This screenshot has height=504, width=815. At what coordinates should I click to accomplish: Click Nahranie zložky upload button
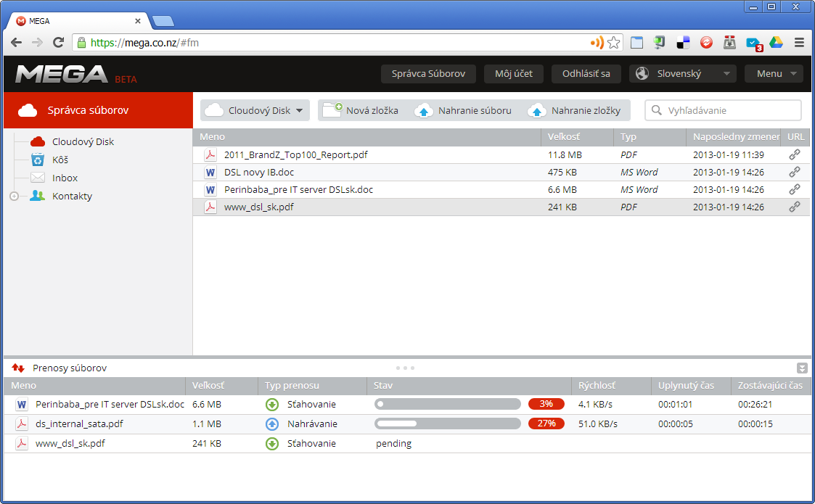click(575, 110)
